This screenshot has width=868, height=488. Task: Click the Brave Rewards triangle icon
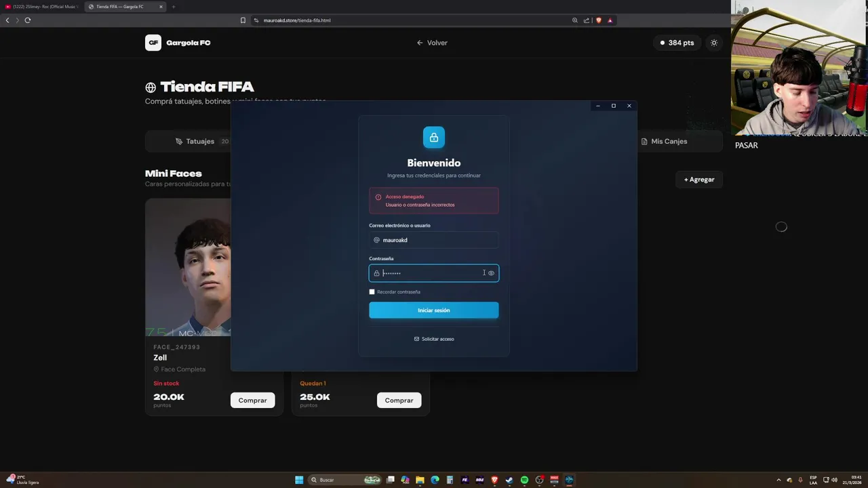(610, 20)
